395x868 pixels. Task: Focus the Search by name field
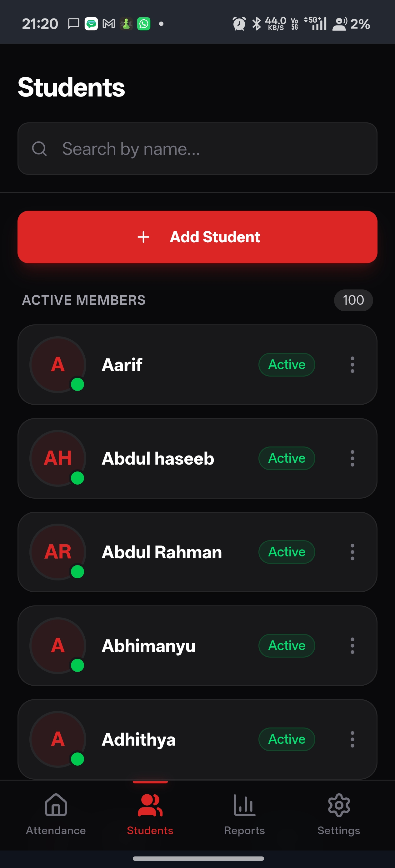pyautogui.click(x=197, y=149)
